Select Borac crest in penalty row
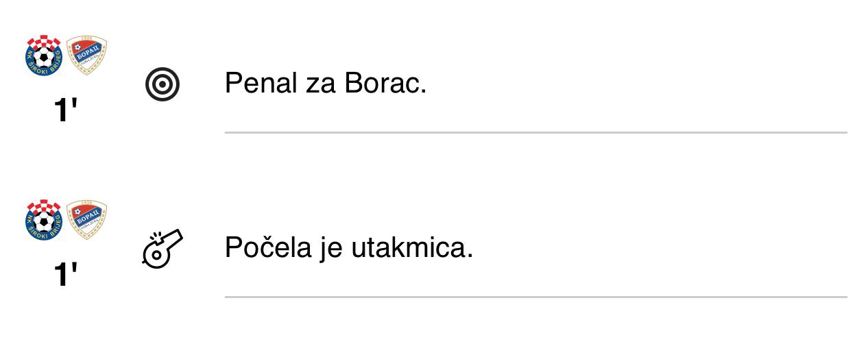Viewport: 868px width, 344px height. pos(86,56)
